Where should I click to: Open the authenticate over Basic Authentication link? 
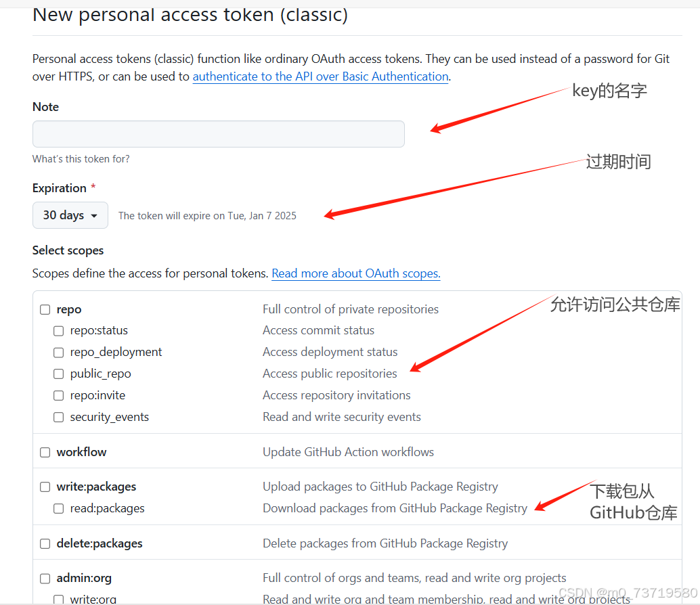[x=320, y=76]
